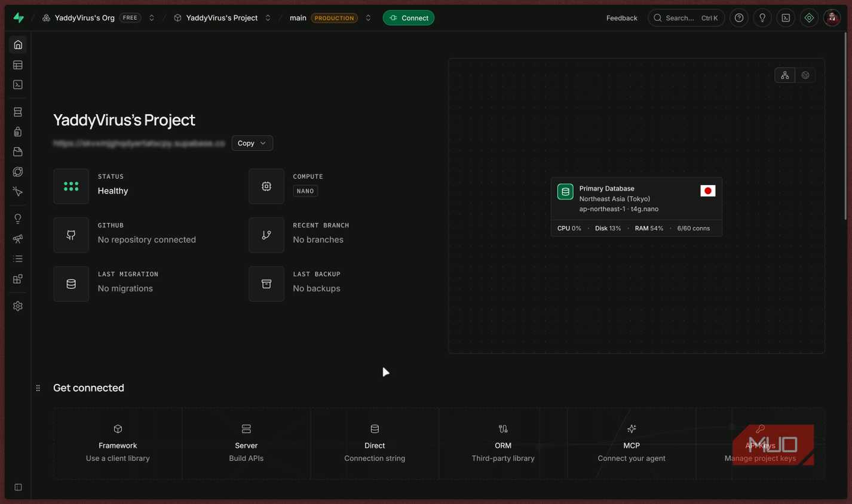Open the Integrations blocks icon
This screenshot has width=852, height=504.
pyautogui.click(x=18, y=279)
